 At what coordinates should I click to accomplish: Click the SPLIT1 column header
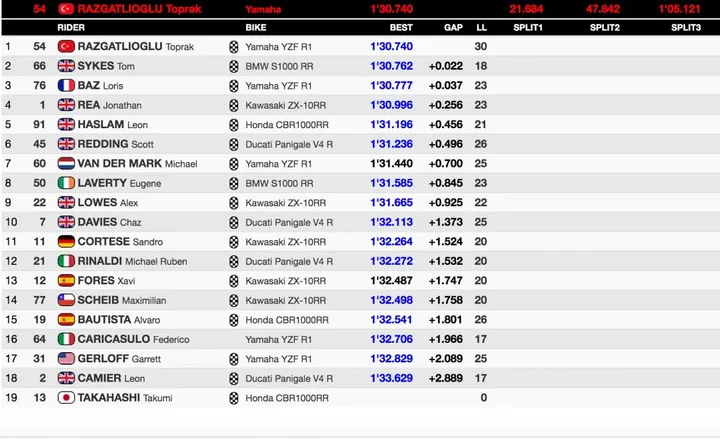point(528,28)
